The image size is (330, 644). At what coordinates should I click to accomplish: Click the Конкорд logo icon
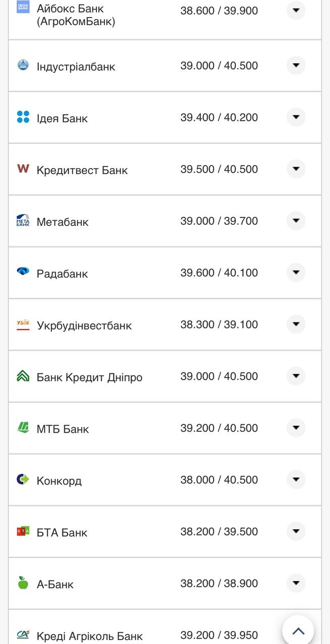23,479
